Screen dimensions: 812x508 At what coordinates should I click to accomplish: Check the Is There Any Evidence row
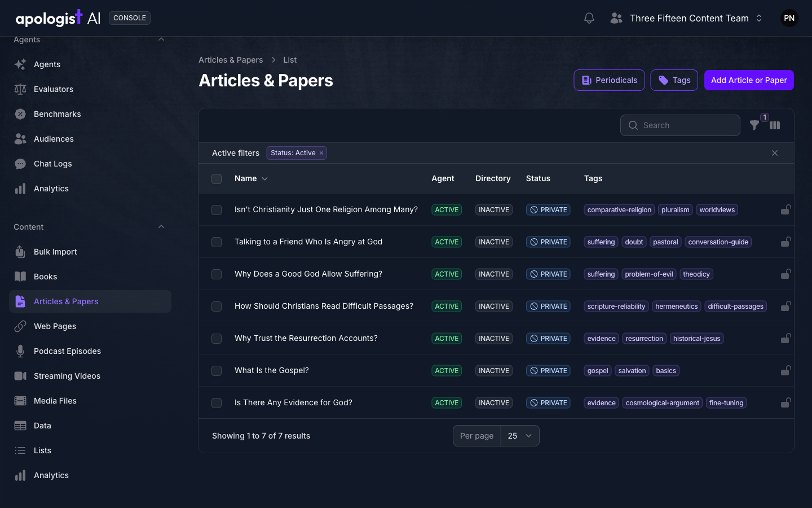pyautogui.click(x=217, y=403)
